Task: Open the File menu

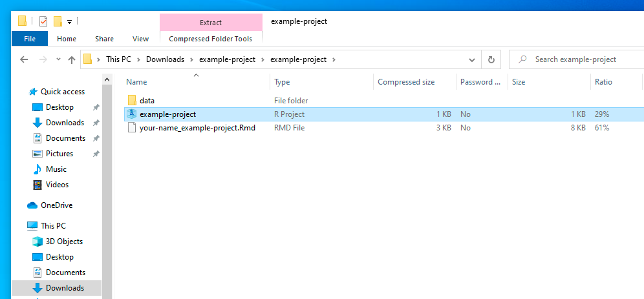Action: (30, 39)
